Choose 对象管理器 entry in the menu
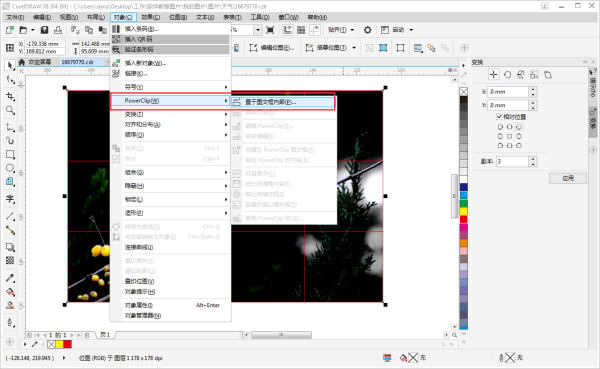Image resolution: width=600 pixels, height=369 pixels. (x=171, y=315)
